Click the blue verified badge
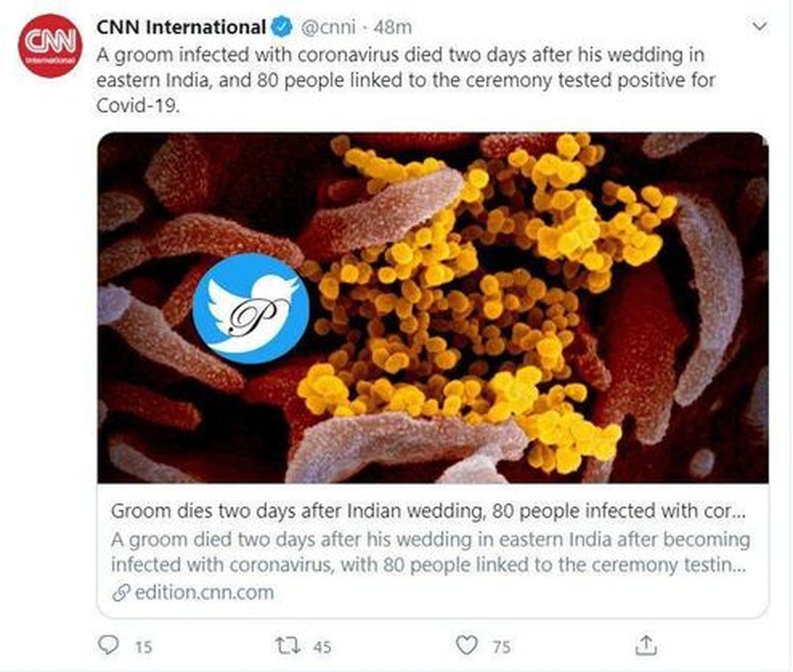Viewport: 793px width, 672px height. [x=282, y=27]
